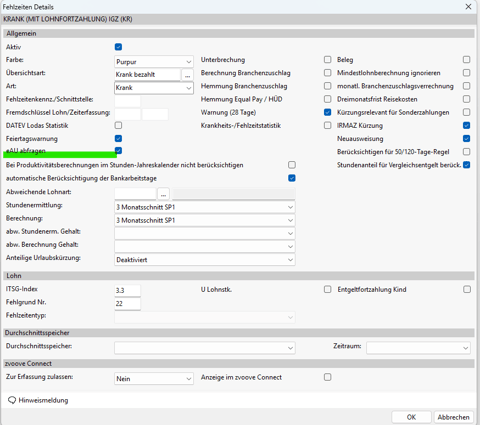Click the Allgemein section header
Screen dimensions: 480x425
[239, 33]
